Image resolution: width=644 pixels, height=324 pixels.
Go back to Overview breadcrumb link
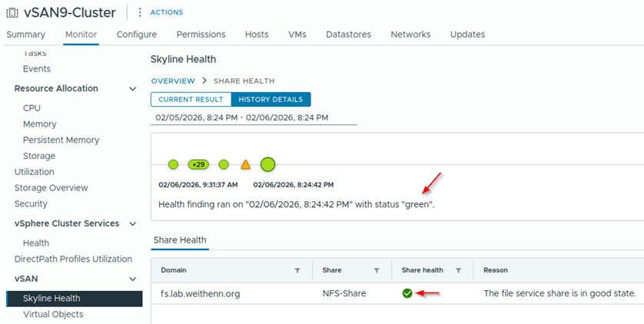pyautogui.click(x=173, y=81)
